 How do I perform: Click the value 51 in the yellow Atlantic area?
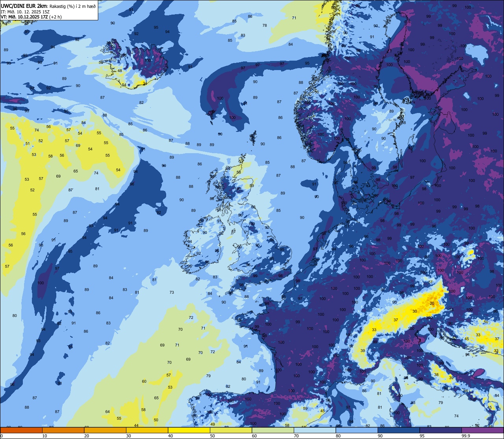(28, 144)
